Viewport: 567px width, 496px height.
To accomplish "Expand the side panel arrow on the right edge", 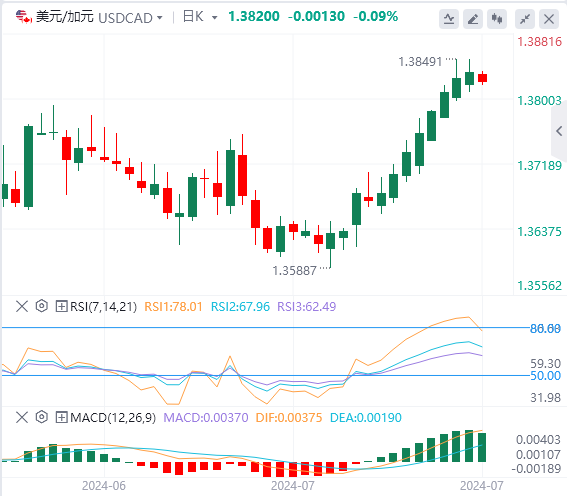I will click(559, 131).
